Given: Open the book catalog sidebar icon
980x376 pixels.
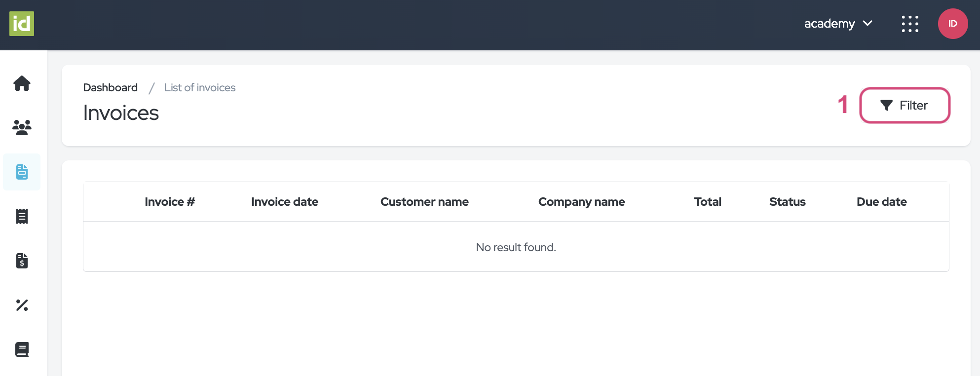Looking at the screenshot, I should coord(22,349).
